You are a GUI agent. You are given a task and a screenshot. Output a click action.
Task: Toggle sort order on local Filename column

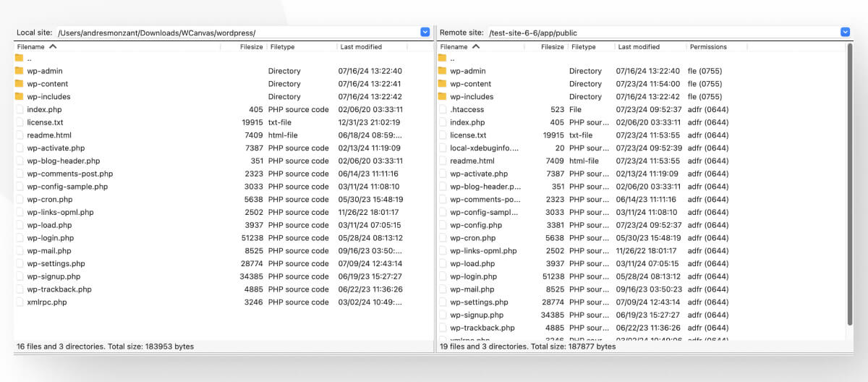[53, 47]
